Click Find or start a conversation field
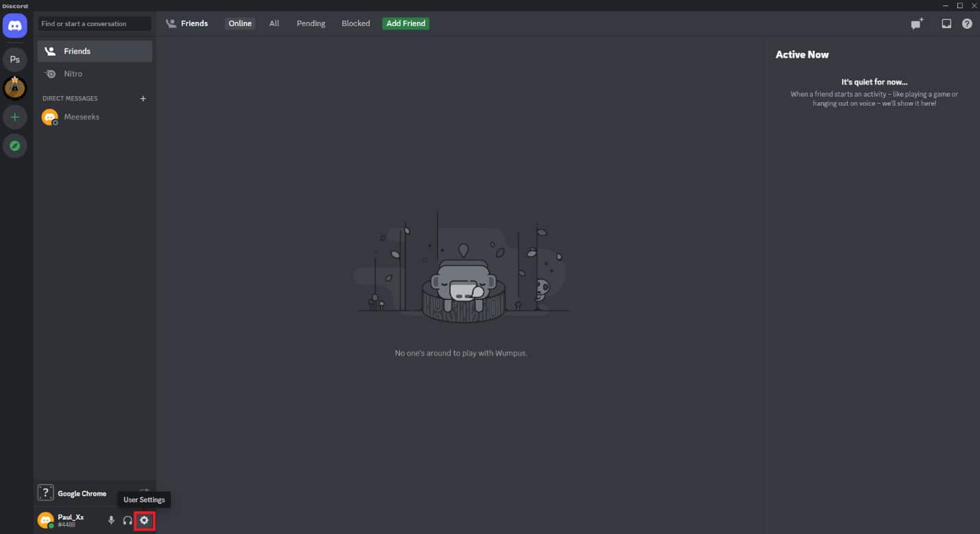Image resolution: width=980 pixels, height=534 pixels. point(95,23)
